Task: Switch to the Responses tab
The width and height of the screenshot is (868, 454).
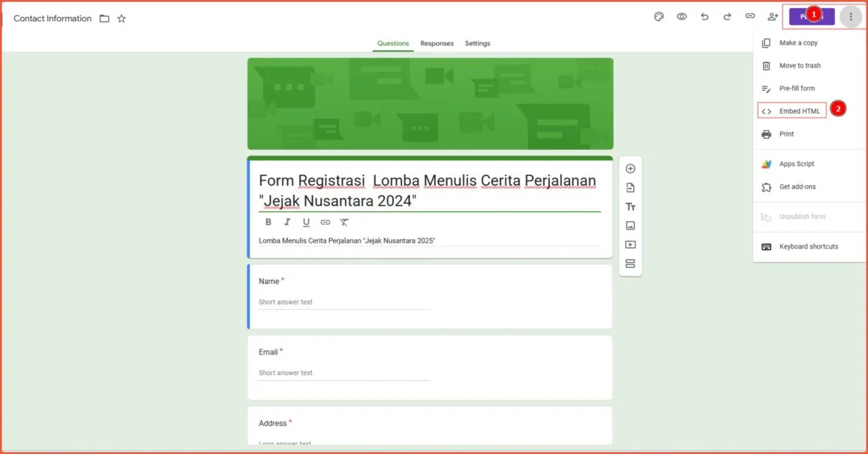Action: point(437,43)
